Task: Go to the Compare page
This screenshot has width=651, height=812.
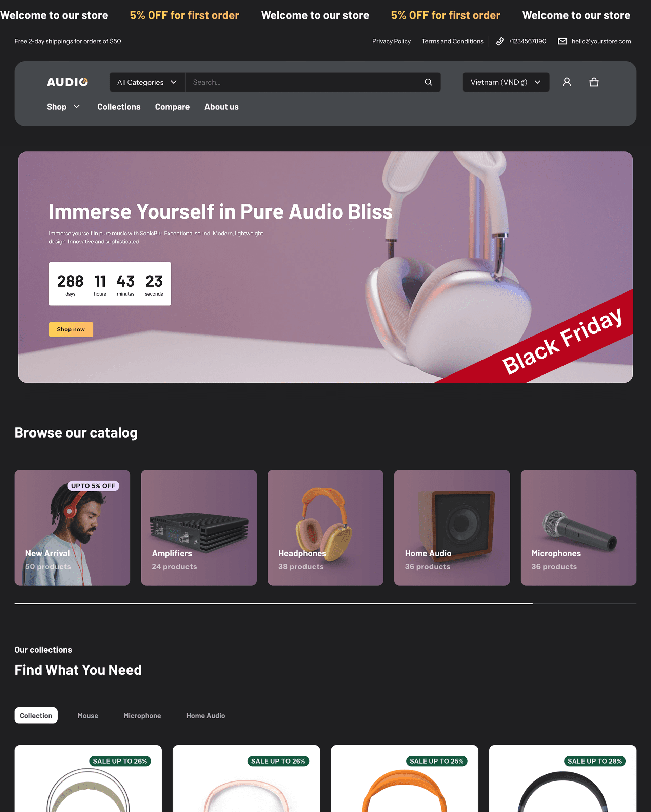Action: [x=172, y=107]
